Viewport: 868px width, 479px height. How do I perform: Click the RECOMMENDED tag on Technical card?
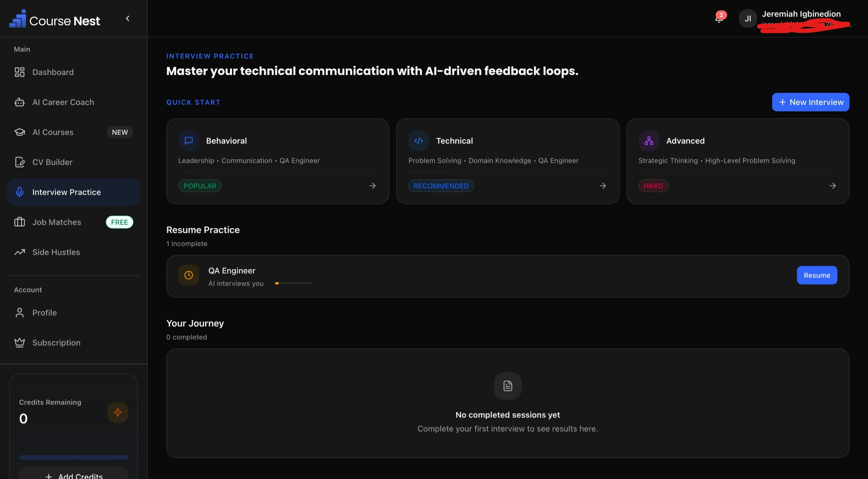point(441,186)
